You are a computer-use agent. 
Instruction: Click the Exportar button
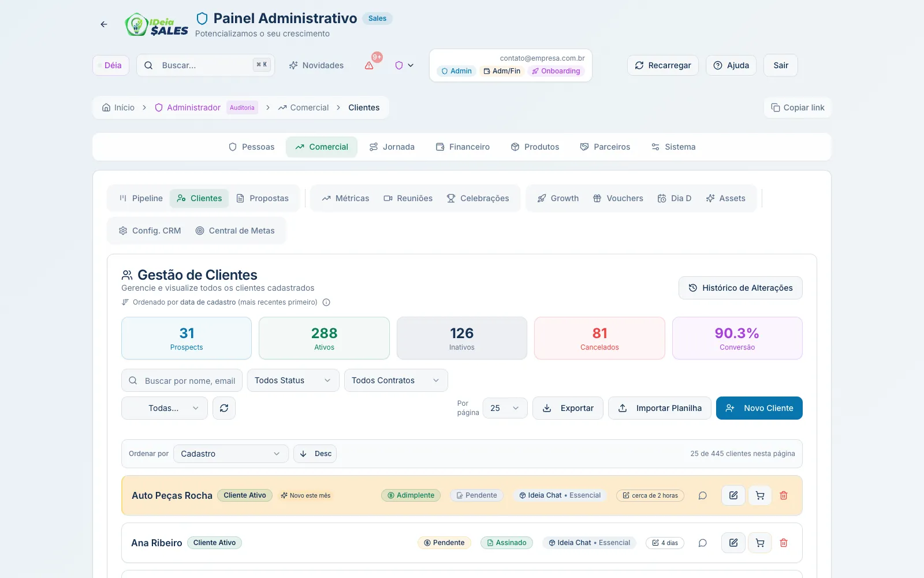pyautogui.click(x=568, y=408)
